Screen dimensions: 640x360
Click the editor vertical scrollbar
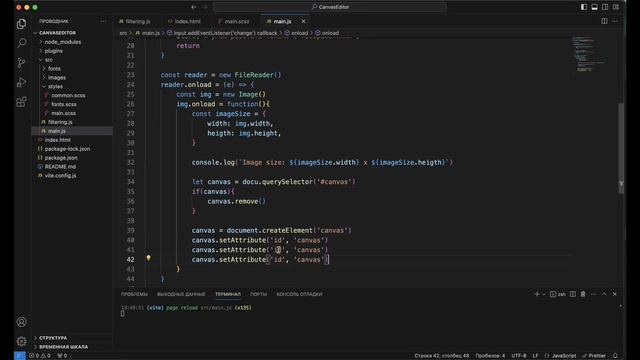pos(621,148)
